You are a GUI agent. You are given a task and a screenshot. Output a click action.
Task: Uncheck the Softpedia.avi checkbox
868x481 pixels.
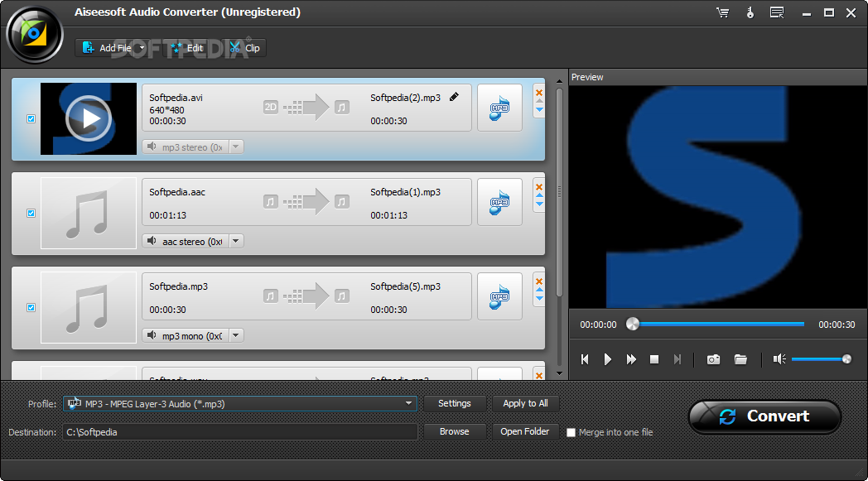31,118
